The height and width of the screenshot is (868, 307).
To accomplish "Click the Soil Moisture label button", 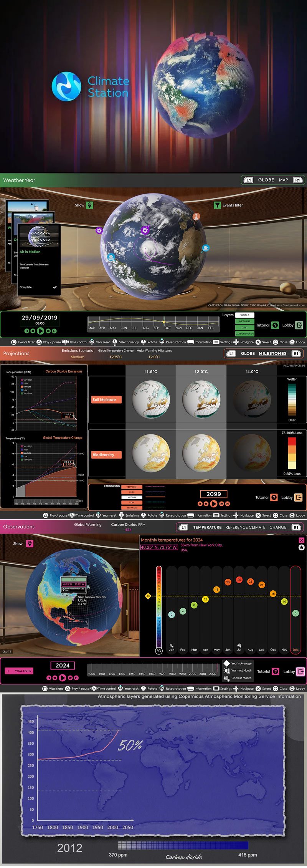I will click(106, 399).
